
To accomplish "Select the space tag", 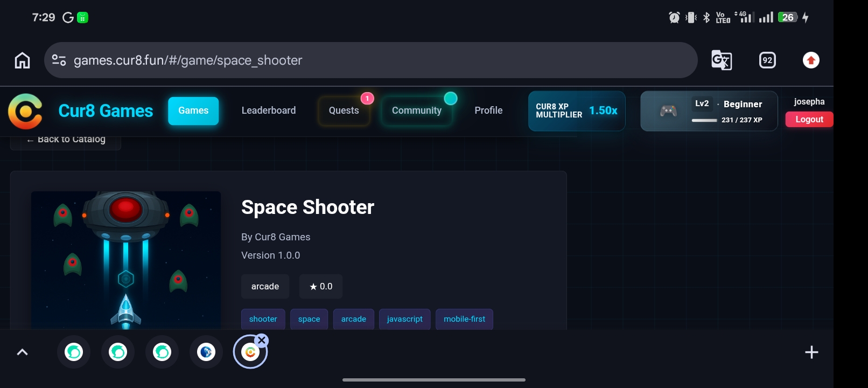I will click(309, 319).
